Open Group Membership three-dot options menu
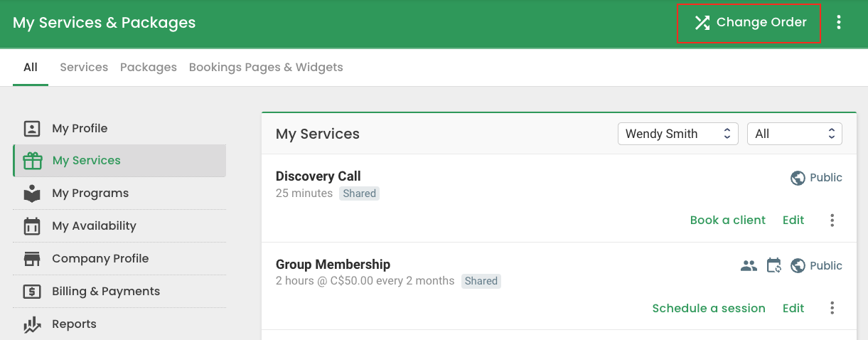This screenshot has width=868, height=340. [x=832, y=308]
